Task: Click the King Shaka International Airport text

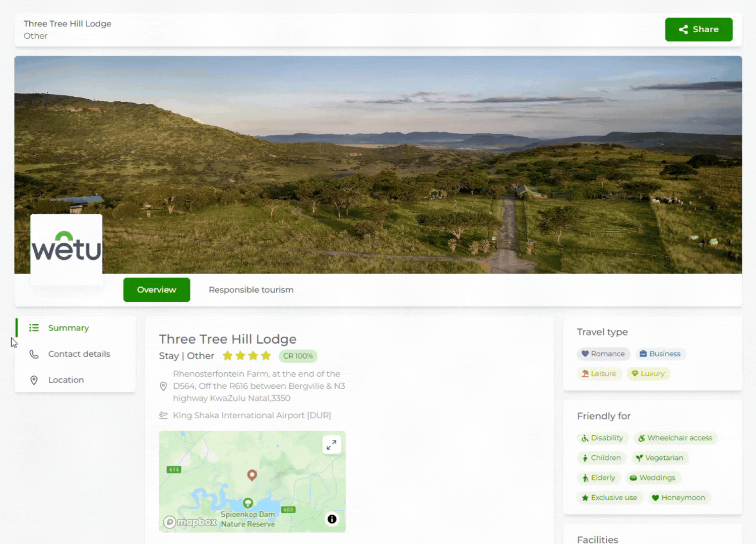Action: coord(252,416)
